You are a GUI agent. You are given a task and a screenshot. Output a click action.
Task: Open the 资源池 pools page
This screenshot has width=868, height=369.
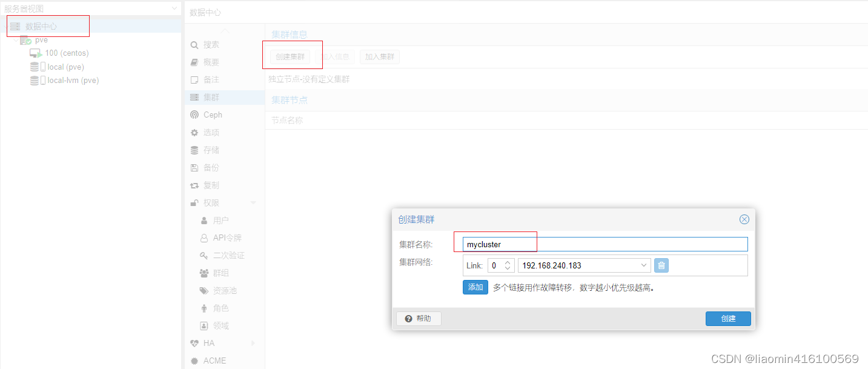225,291
